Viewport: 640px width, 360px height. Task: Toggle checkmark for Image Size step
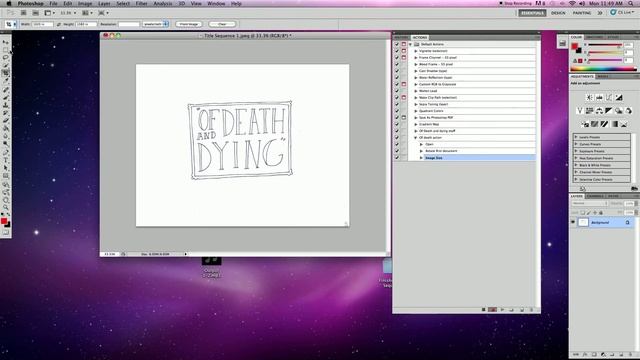coord(397,158)
